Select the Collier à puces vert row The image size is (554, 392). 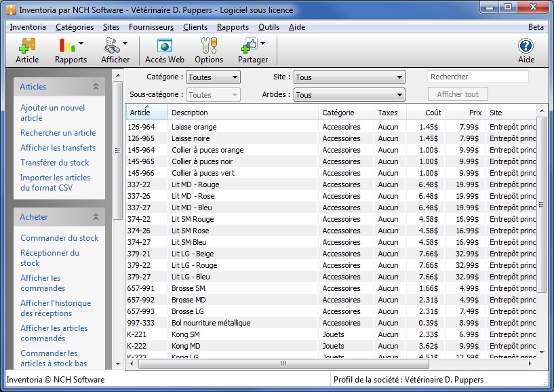click(x=332, y=173)
